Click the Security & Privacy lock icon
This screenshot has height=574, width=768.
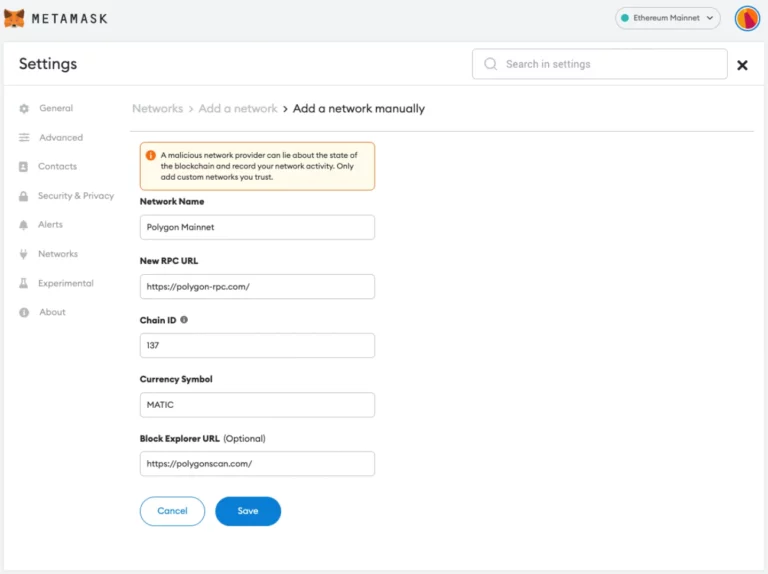pyautogui.click(x=24, y=196)
